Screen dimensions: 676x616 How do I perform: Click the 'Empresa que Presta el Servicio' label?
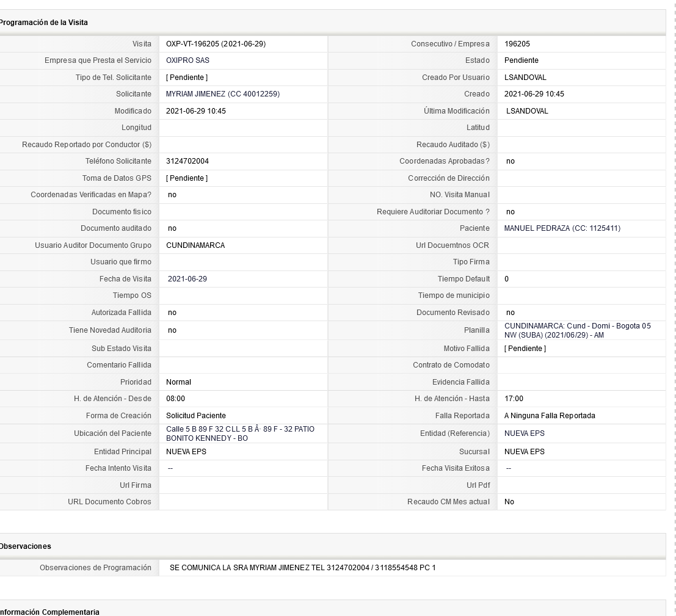point(98,60)
